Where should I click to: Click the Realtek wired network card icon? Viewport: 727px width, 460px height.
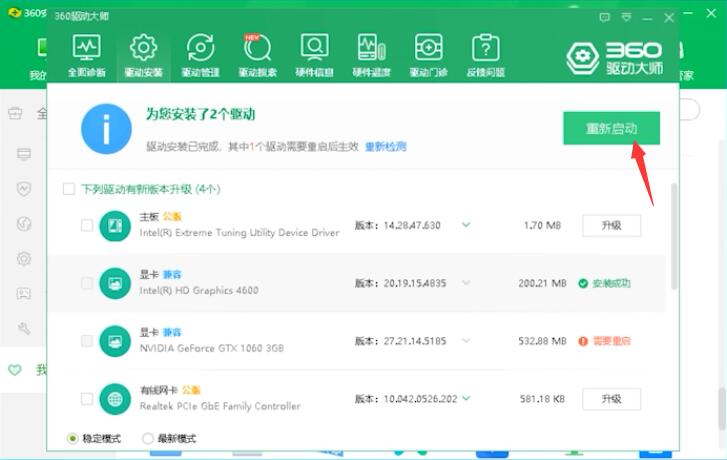(x=115, y=399)
